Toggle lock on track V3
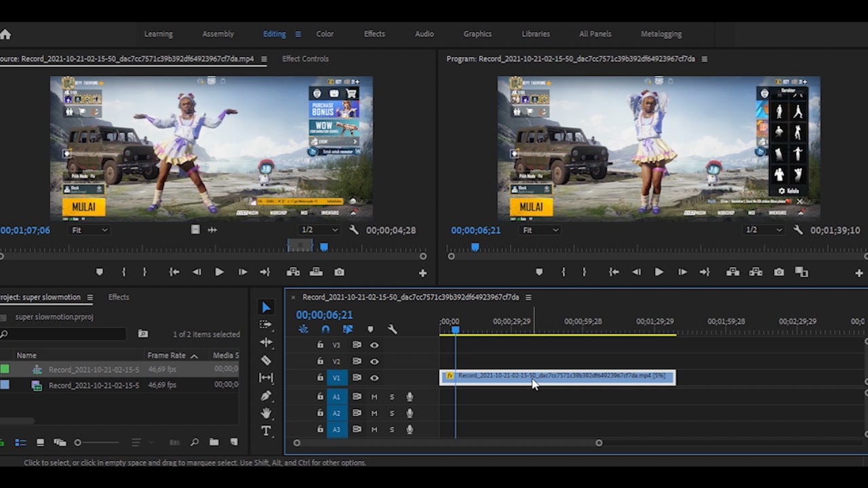This screenshot has width=868, height=488. [x=320, y=345]
